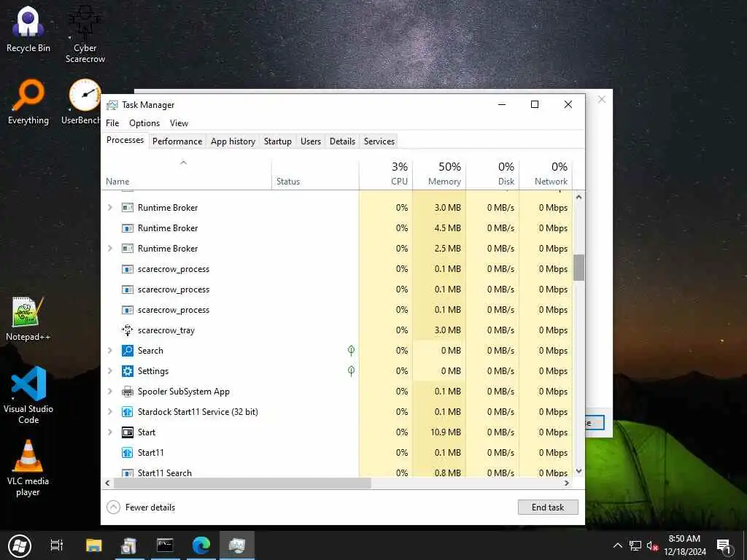Switch to the App history tab
This screenshot has width=747, height=560.
(233, 141)
